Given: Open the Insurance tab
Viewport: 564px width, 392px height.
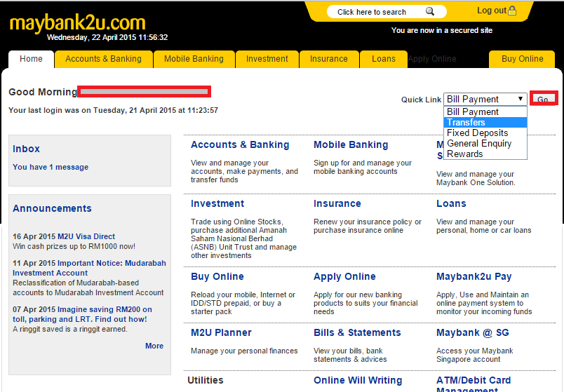Looking at the screenshot, I should (329, 59).
